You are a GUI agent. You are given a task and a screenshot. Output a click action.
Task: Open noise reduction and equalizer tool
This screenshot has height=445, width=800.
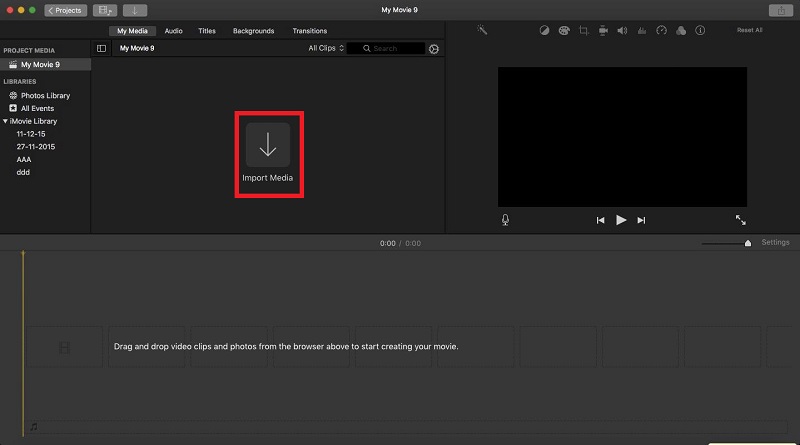point(642,31)
